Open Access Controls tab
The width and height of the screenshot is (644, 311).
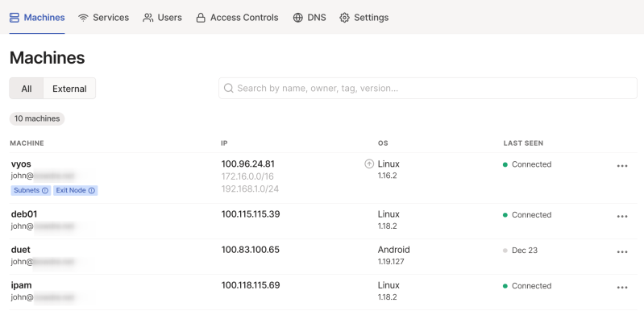pos(237,18)
